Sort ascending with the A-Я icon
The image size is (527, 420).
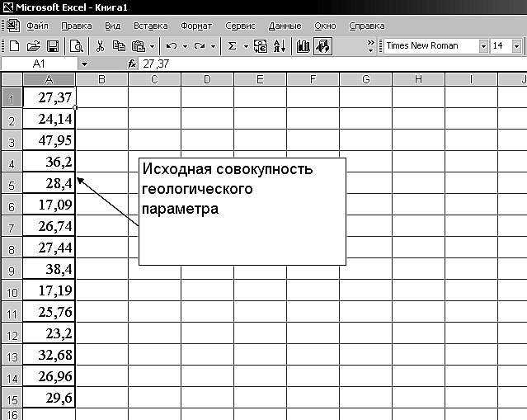coord(280,45)
